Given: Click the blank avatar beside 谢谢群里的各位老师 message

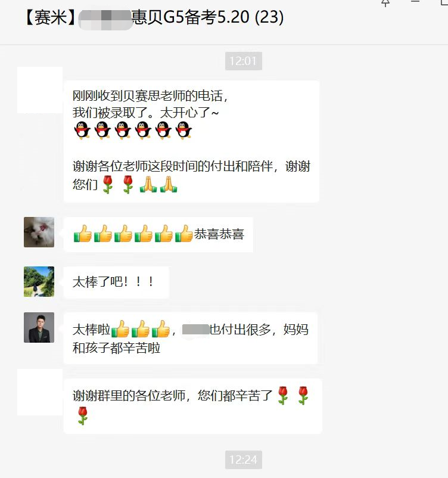Looking at the screenshot, I should pos(40,392).
